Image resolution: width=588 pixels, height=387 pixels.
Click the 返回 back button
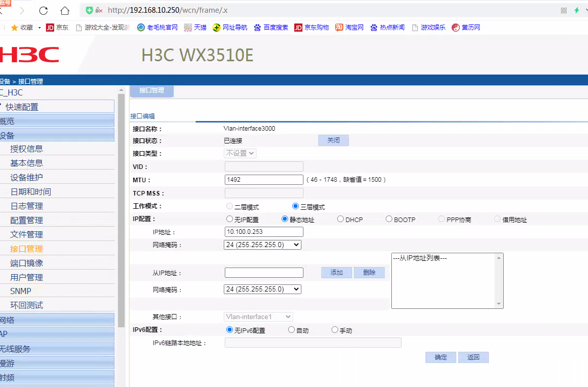tap(473, 357)
